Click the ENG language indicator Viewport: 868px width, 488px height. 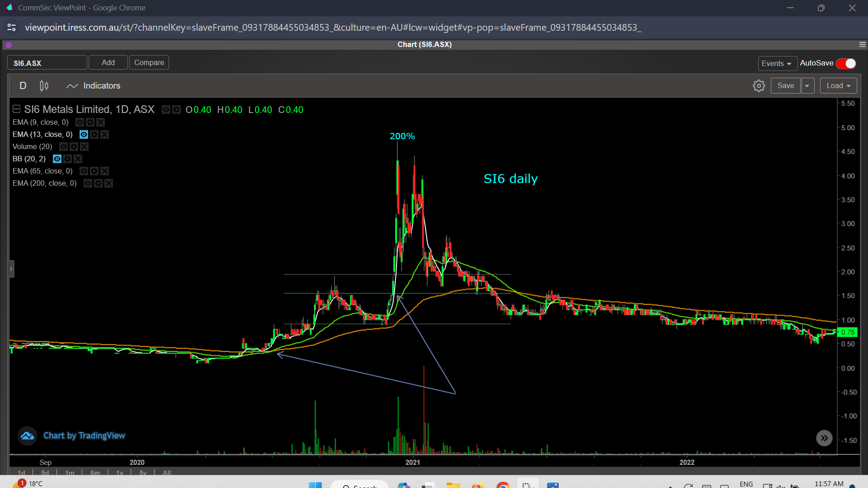(746, 484)
